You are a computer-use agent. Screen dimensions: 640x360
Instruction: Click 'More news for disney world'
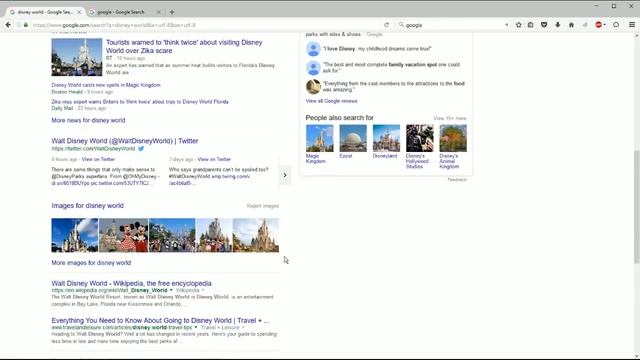click(88, 120)
